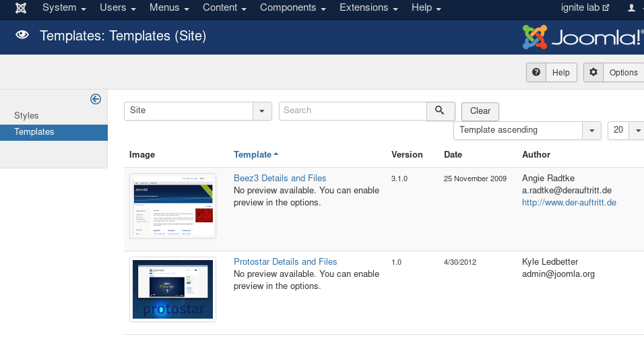Viewport: 644px width, 351px height.
Task: Open the 20 list limit dropdown
Action: click(626, 130)
